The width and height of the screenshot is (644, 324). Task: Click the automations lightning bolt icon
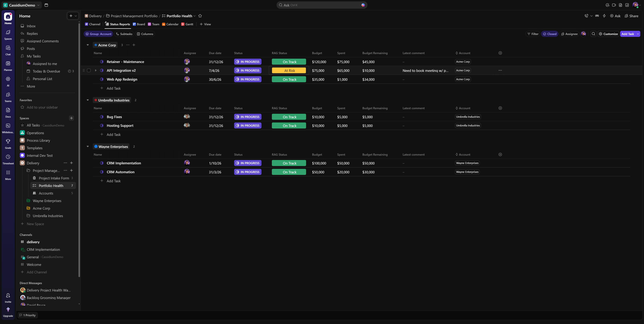pyautogui.click(x=604, y=16)
